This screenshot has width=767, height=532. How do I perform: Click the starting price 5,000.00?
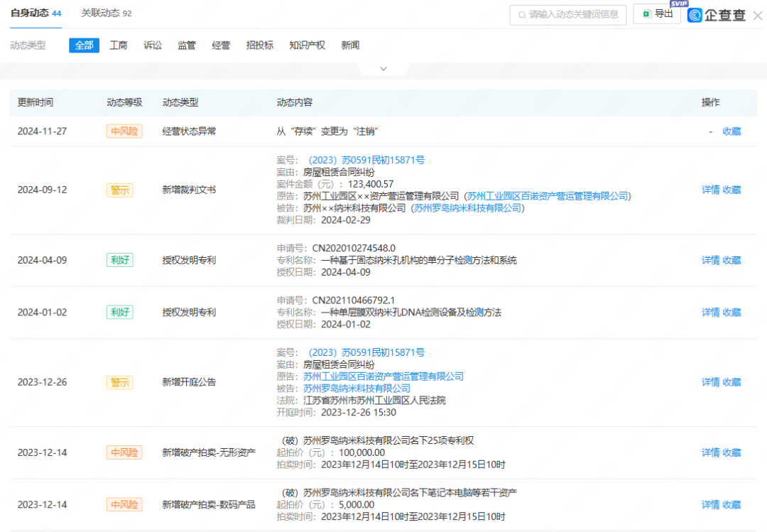coord(357,504)
